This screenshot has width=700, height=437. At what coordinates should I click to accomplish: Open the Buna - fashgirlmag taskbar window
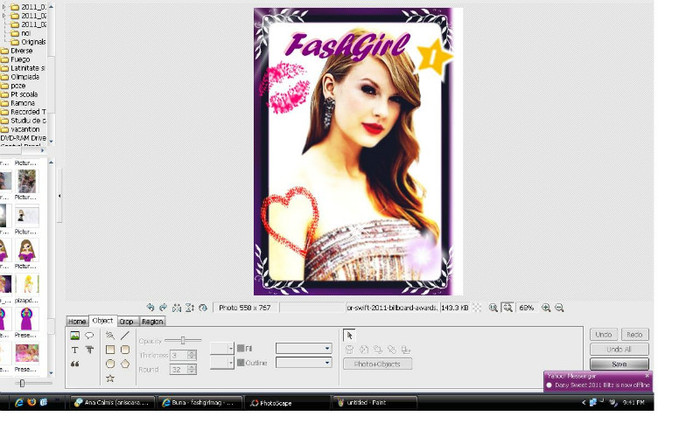coord(200,403)
